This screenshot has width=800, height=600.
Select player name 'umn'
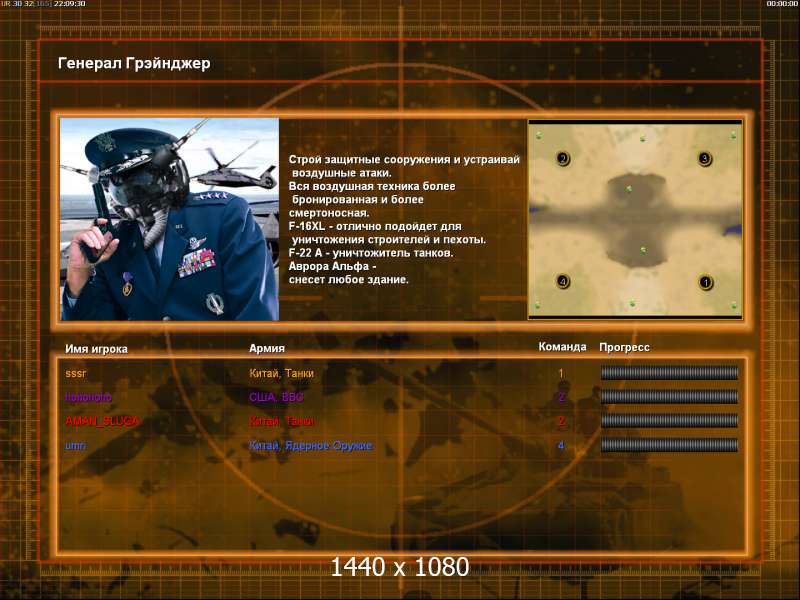76,445
